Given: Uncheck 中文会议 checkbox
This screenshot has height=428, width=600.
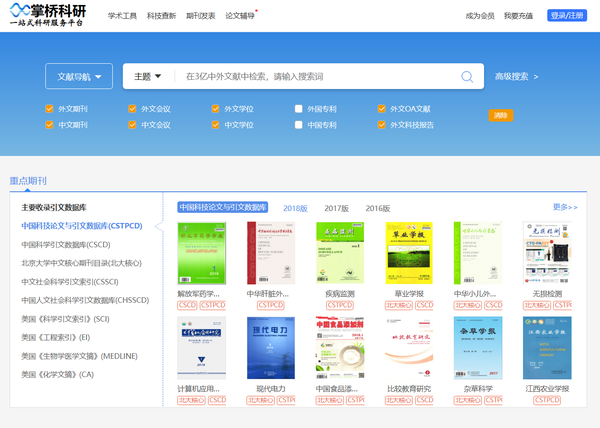Looking at the screenshot, I should [x=132, y=125].
